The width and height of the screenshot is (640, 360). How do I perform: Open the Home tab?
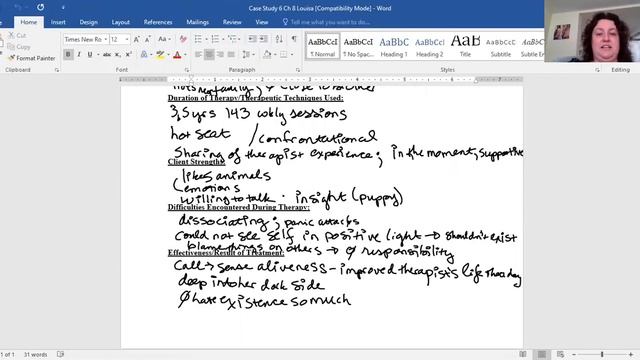[29, 22]
